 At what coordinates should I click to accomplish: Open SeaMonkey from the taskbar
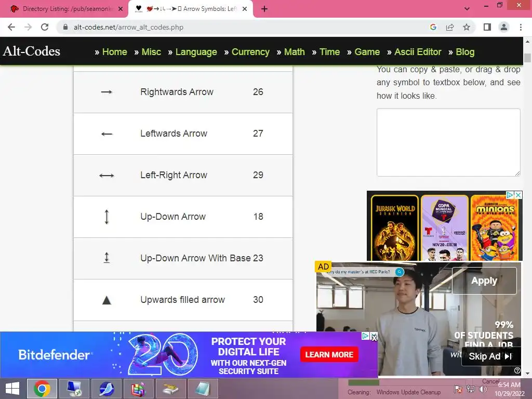(106, 389)
